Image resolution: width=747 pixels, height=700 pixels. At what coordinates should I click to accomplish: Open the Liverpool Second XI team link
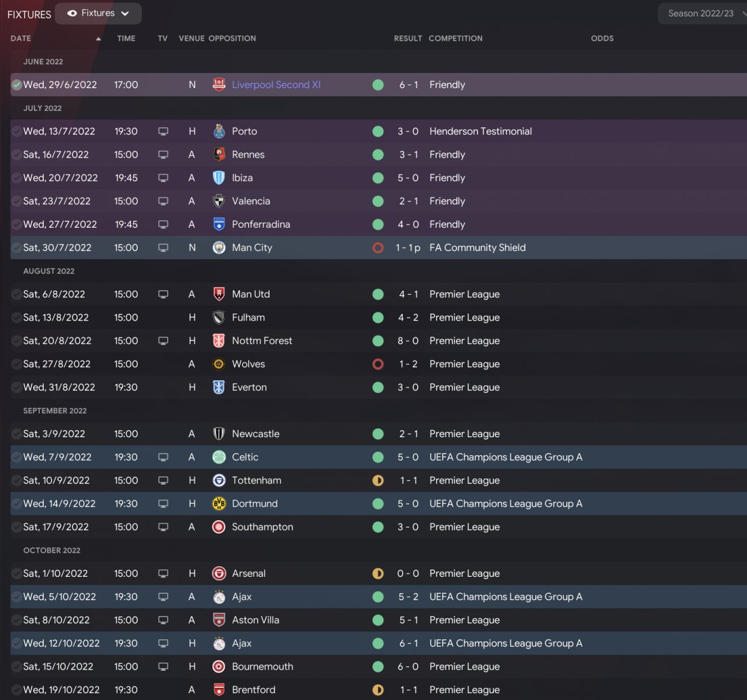point(276,85)
